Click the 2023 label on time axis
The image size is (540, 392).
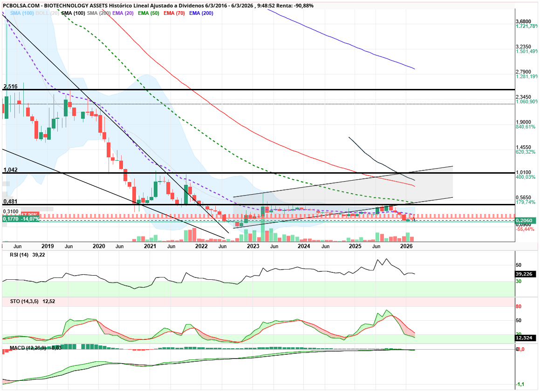pyautogui.click(x=253, y=246)
